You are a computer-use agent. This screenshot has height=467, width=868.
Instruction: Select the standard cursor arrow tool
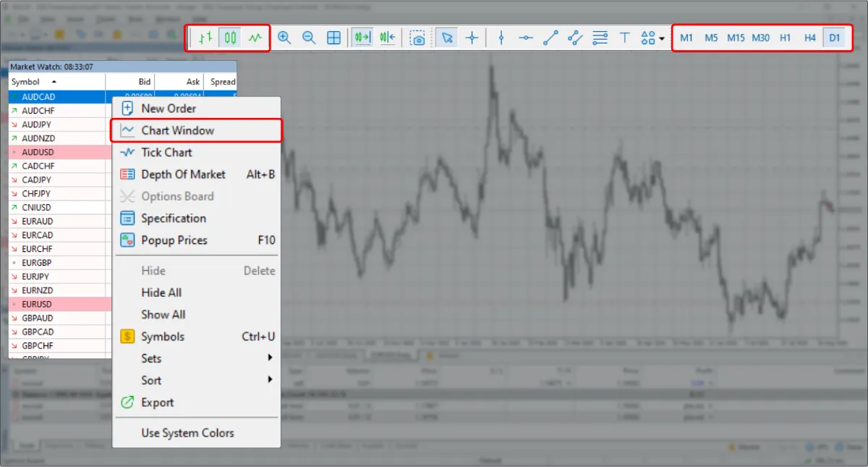pyautogui.click(x=447, y=38)
